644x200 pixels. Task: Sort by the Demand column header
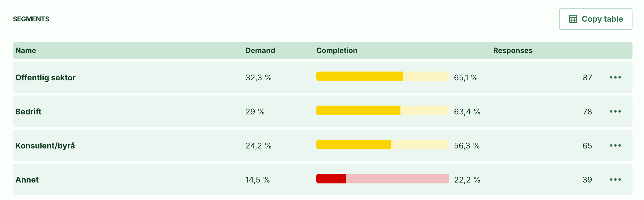click(260, 50)
